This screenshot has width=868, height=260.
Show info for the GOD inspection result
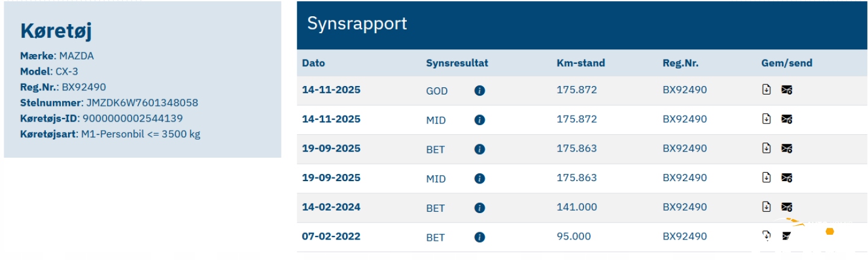click(480, 91)
